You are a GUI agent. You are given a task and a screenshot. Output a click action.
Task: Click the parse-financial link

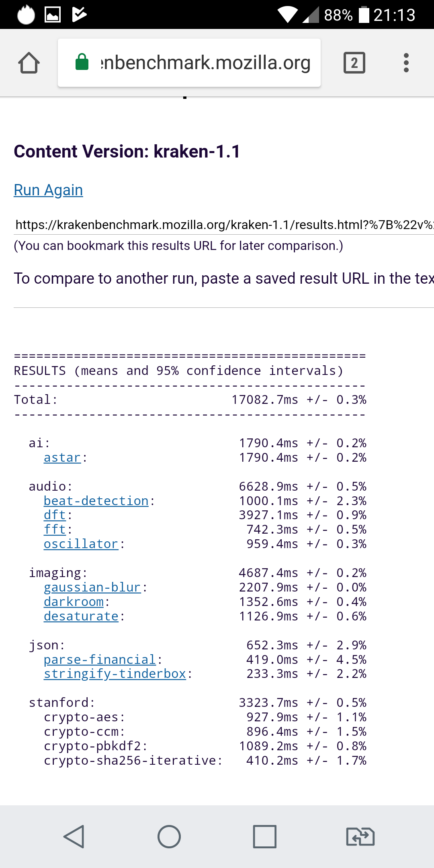(x=100, y=660)
